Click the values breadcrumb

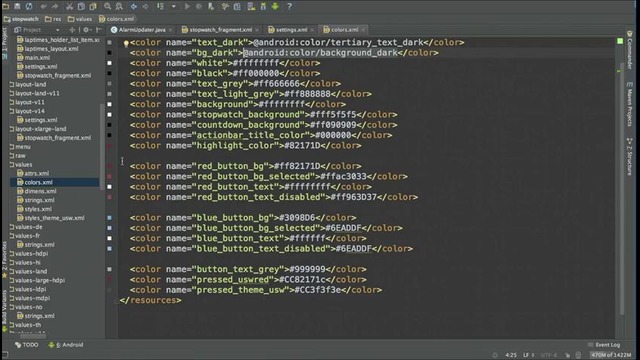click(80, 19)
